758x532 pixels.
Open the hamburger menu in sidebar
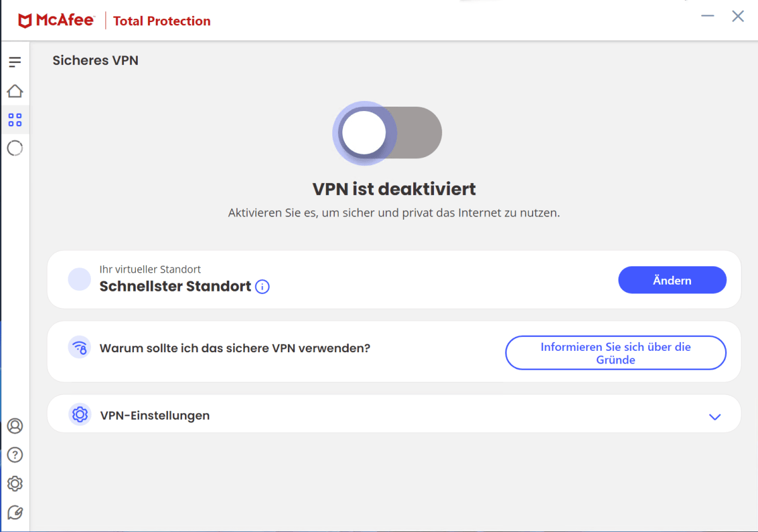coord(15,62)
